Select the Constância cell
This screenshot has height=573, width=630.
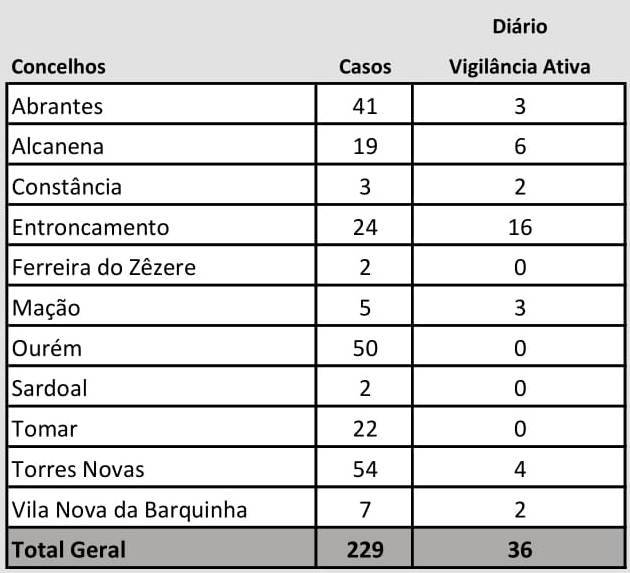pos(162,185)
